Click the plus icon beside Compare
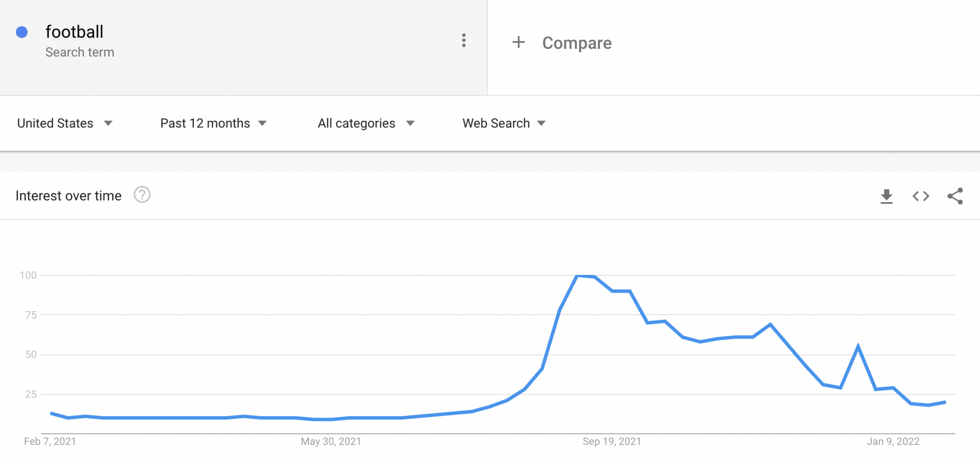This screenshot has height=465, width=980. (518, 42)
